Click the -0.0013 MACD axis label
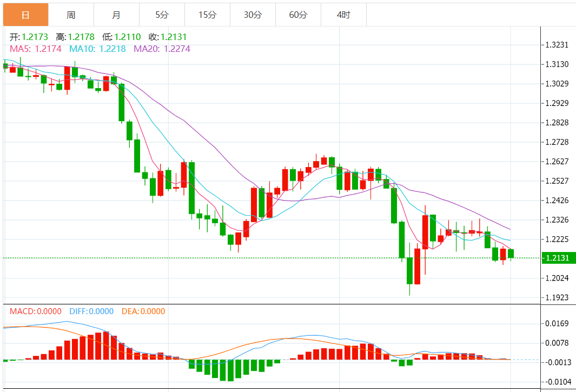The width and height of the screenshot is (576, 392). [558, 363]
